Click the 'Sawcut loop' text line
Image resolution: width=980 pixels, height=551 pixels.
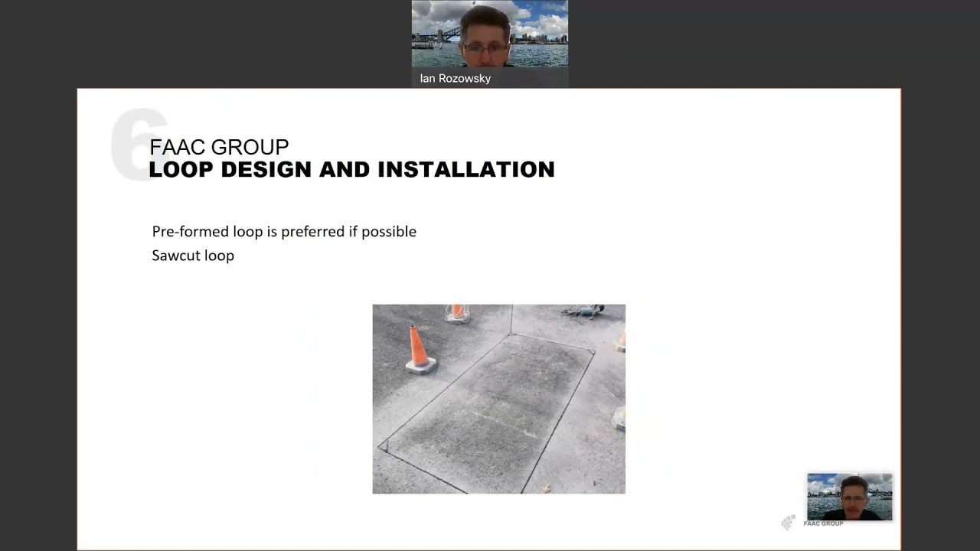[x=193, y=256]
